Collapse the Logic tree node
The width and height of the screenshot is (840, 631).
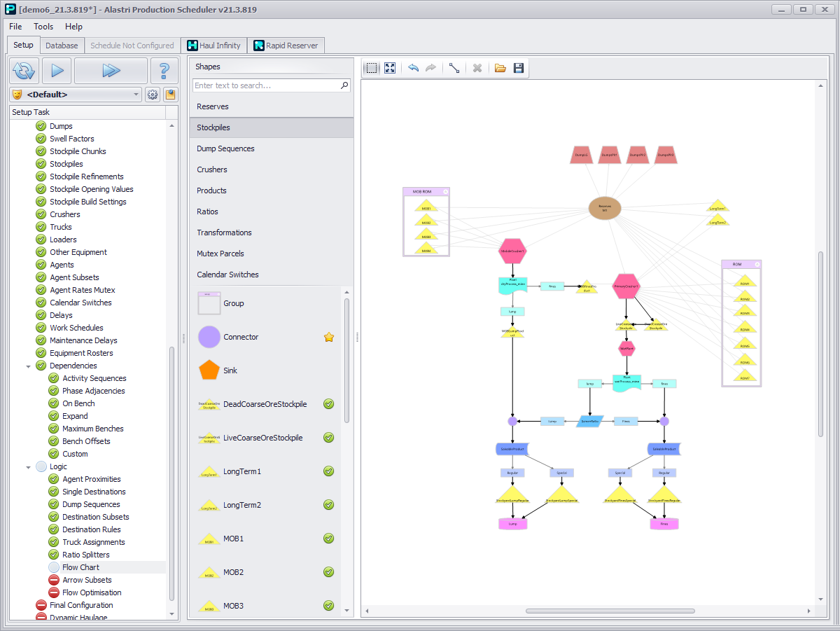pos(29,466)
